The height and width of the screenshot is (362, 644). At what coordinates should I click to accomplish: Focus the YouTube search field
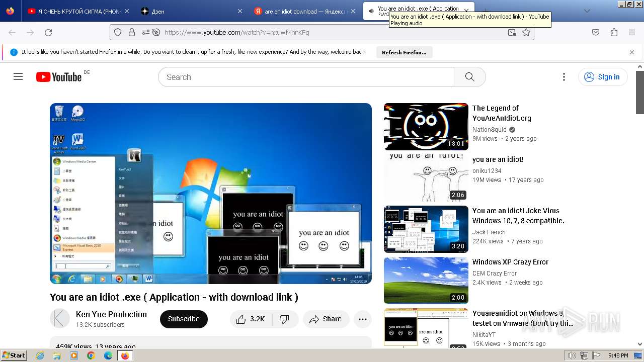(306, 77)
